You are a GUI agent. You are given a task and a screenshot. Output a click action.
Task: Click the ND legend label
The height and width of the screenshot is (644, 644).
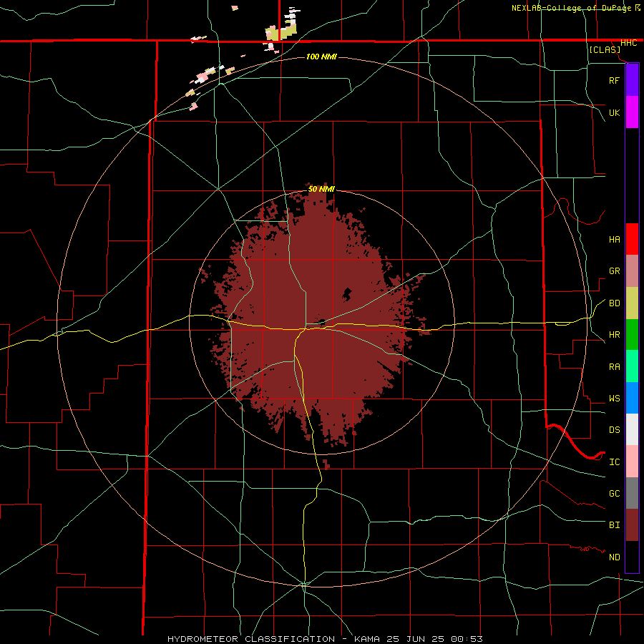point(614,557)
